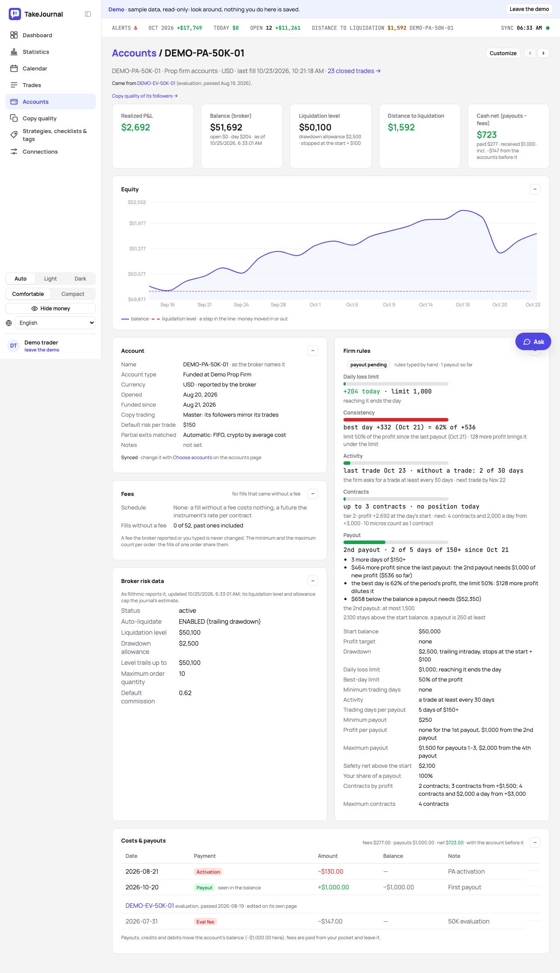
Task: Open Statistics in the sidebar
Action: 50,52
